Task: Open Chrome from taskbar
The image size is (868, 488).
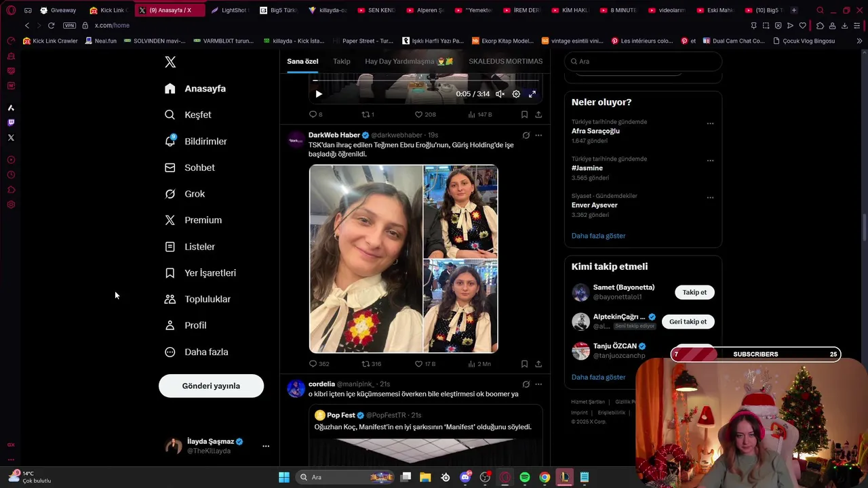Action: click(x=545, y=477)
